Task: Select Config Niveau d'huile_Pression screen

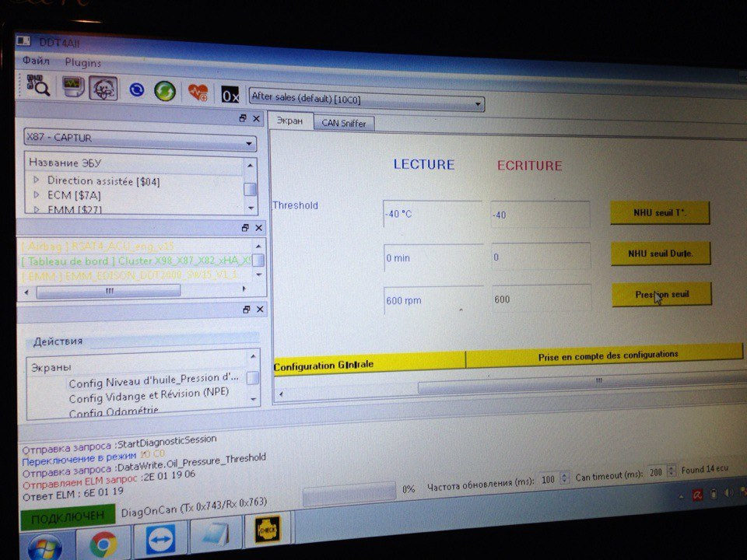Action: 153,381
